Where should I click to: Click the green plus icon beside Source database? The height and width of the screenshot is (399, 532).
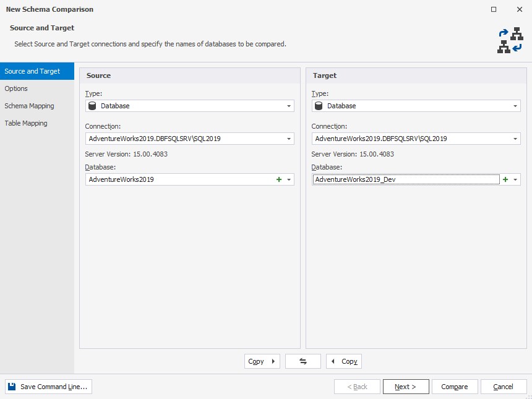coord(279,179)
